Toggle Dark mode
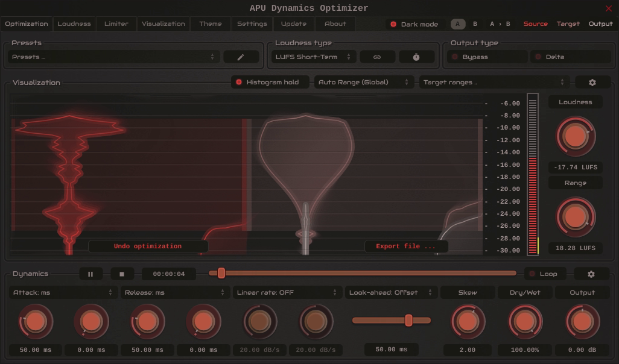619x364 pixels. pos(415,24)
